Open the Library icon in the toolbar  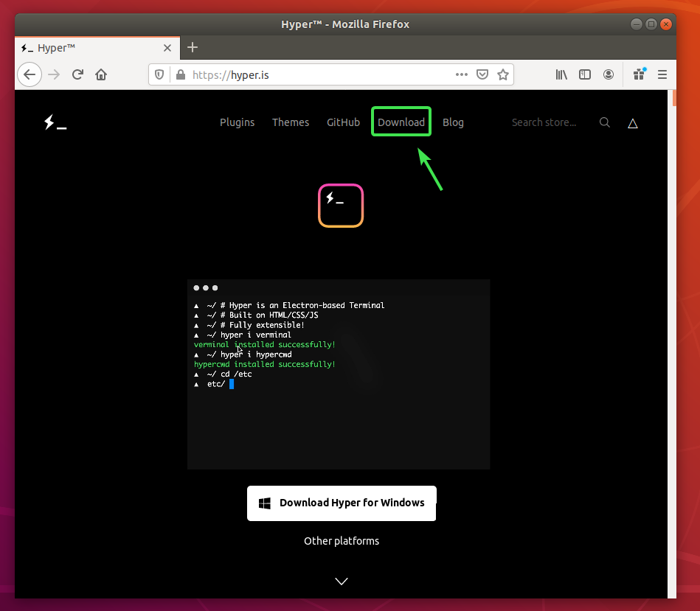click(561, 74)
